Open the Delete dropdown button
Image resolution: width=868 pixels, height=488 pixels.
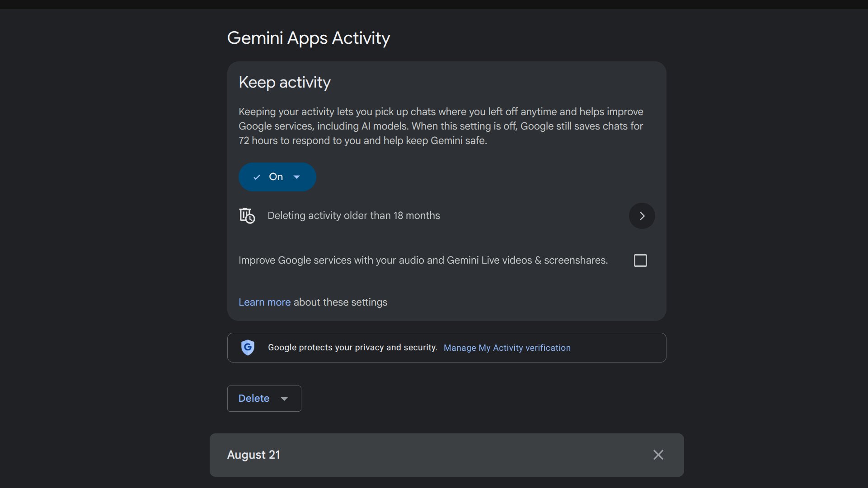tap(264, 399)
